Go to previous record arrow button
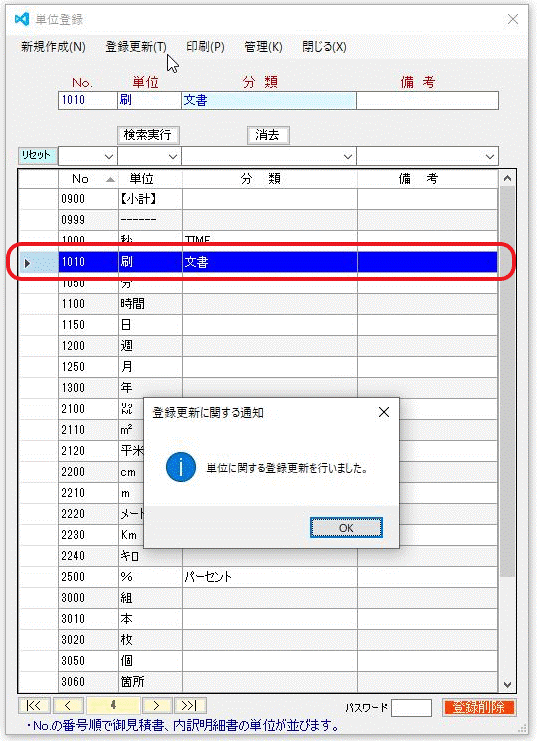 (69, 706)
